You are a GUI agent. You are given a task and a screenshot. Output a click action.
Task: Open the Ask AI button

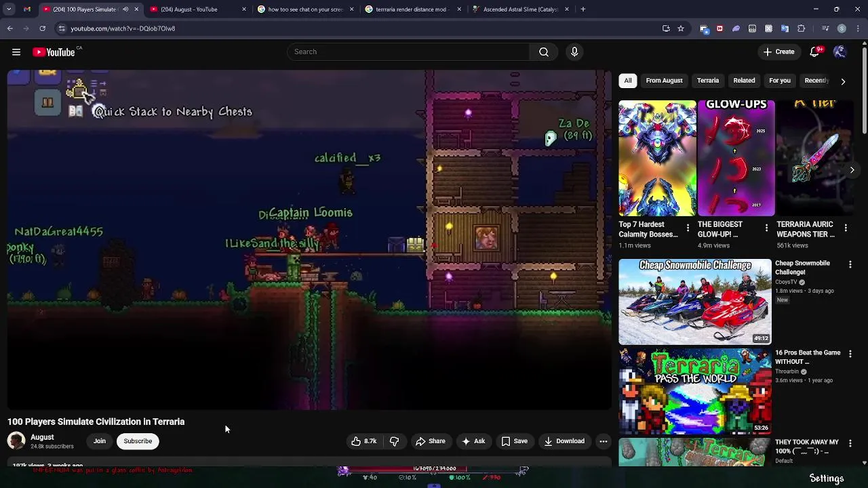473,441
